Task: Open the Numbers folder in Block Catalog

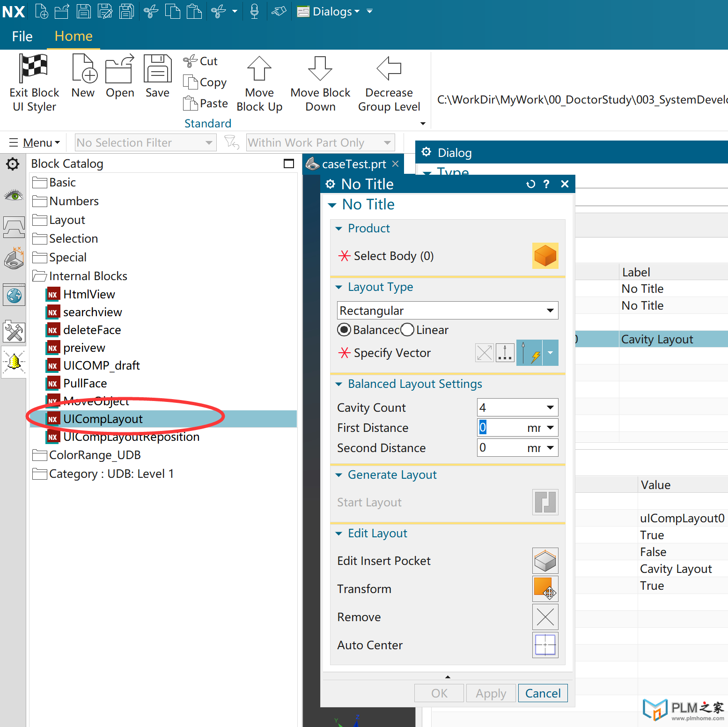Action: [66, 201]
